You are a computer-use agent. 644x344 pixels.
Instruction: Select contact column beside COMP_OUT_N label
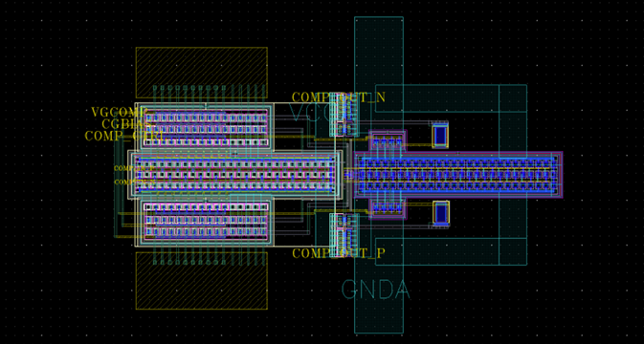344,115
